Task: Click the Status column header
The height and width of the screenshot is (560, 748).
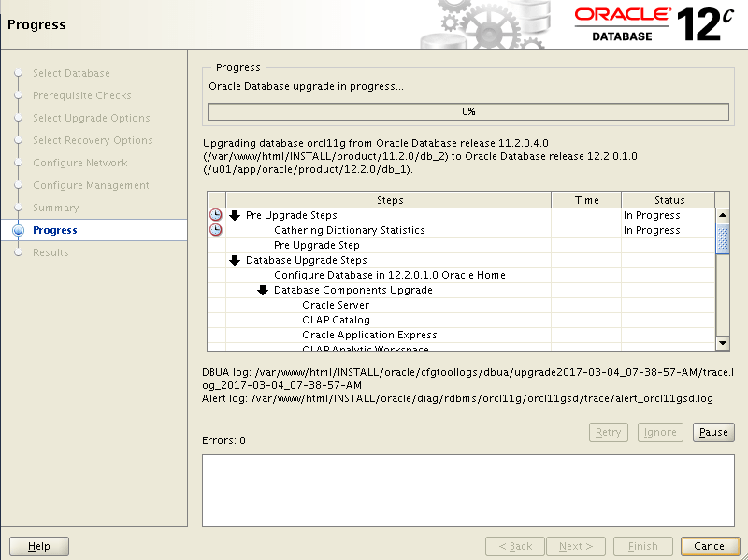Action: (x=669, y=200)
